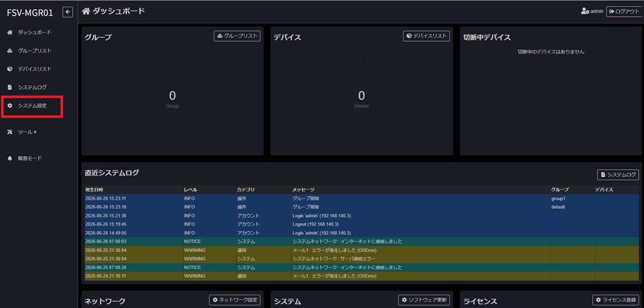Click the システムログ button in recent log panel
644x308 pixels.
pyautogui.click(x=618, y=174)
